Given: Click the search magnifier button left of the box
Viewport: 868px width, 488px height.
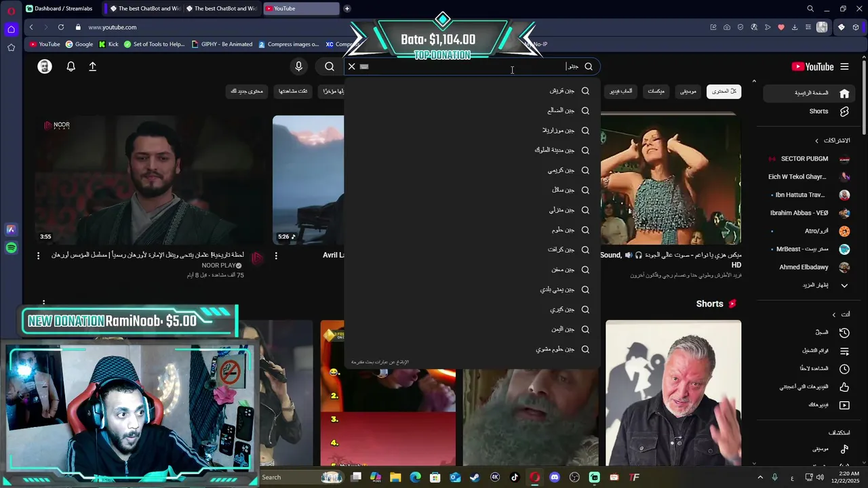Looking at the screenshot, I should (330, 66).
